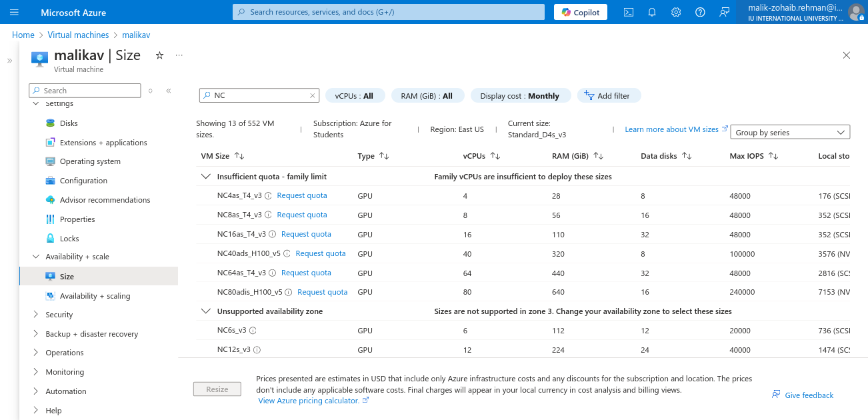Open the notifications bell
This screenshot has width=868, height=420.
pos(652,12)
